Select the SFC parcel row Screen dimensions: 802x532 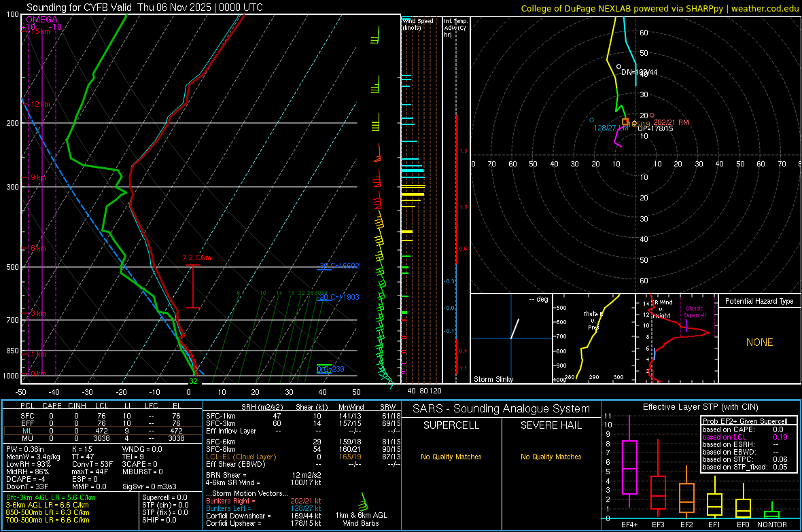point(103,416)
